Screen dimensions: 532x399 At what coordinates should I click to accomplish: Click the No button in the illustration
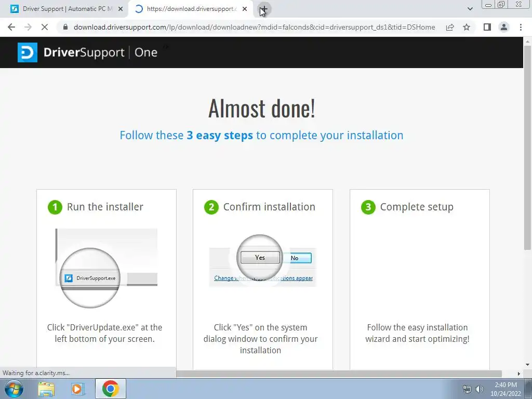coord(297,258)
